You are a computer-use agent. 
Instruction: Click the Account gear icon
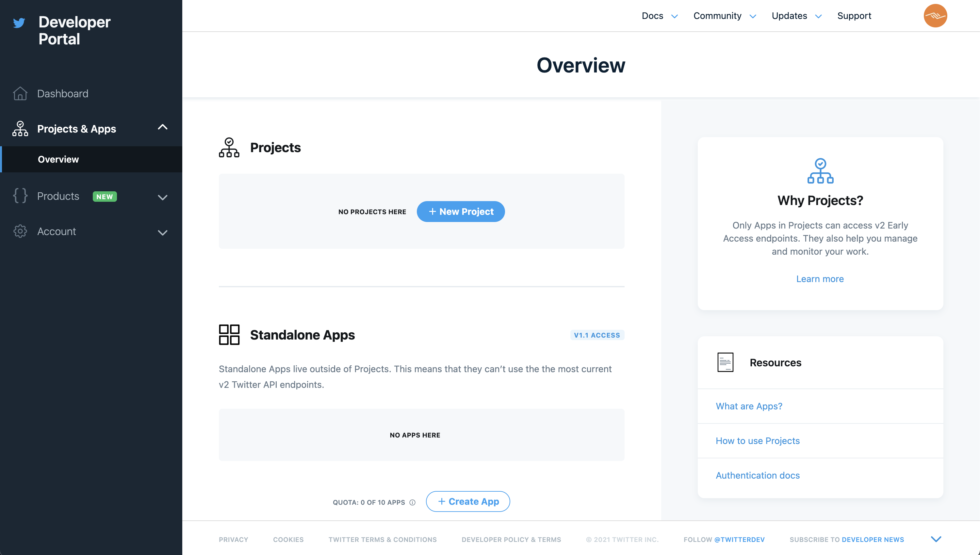click(x=20, y=231)
